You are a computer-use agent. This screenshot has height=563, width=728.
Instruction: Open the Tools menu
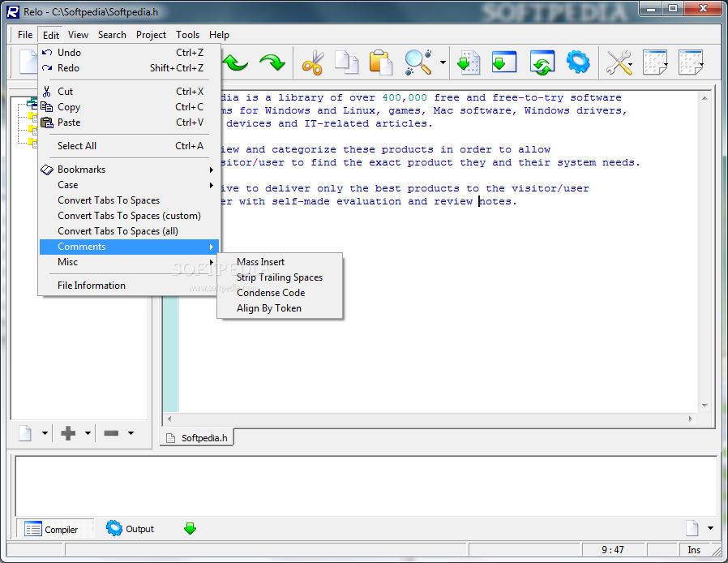[x=187, y=35]
